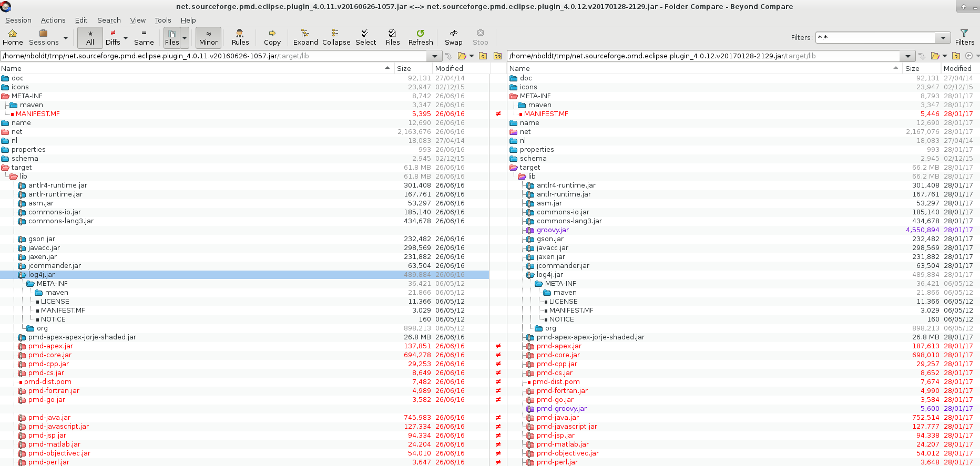Screen dimensions: 980x466
Task: Collapse all folders with Collapse button
Action: pyautogui.click(x=336, y=37)
